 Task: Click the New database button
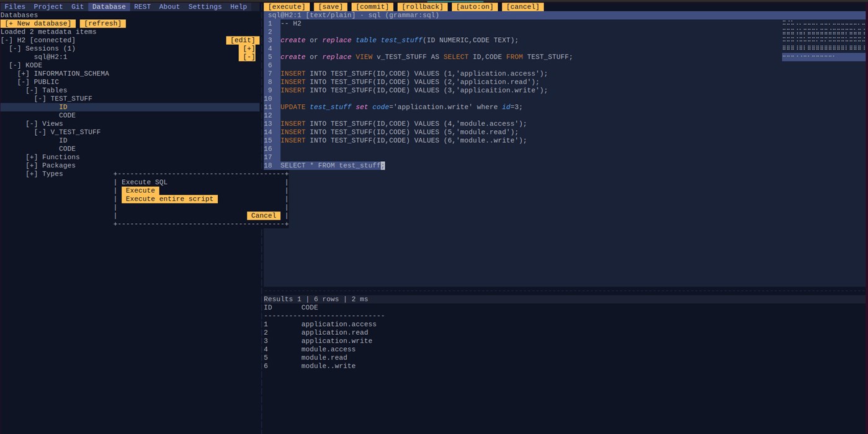(x=38, y=24)
